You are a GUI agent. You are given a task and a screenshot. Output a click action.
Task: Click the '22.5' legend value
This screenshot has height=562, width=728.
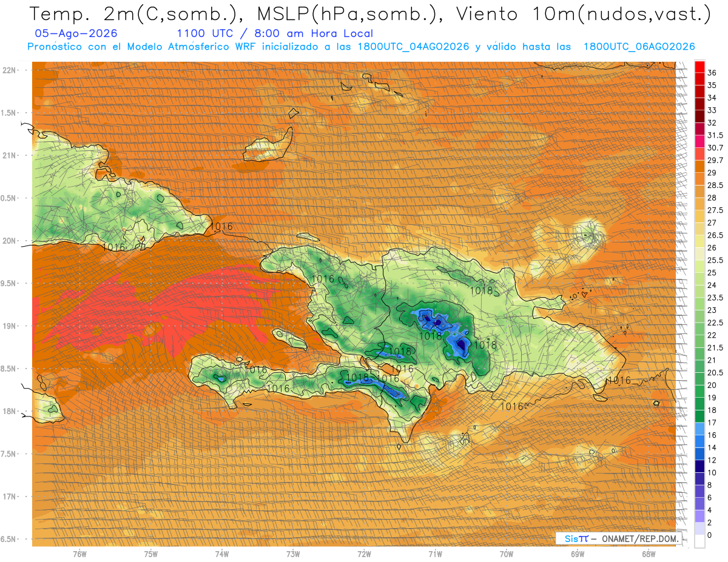point(715,323)
